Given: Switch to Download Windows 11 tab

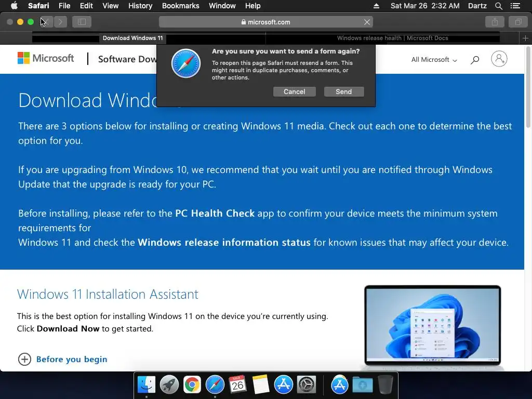Looking at the screenshot, I should tap(132, 38).
